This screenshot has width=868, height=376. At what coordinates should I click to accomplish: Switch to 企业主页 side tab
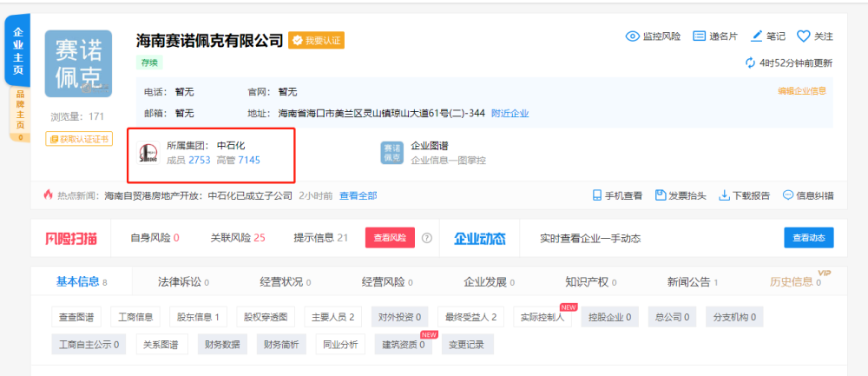18,51
